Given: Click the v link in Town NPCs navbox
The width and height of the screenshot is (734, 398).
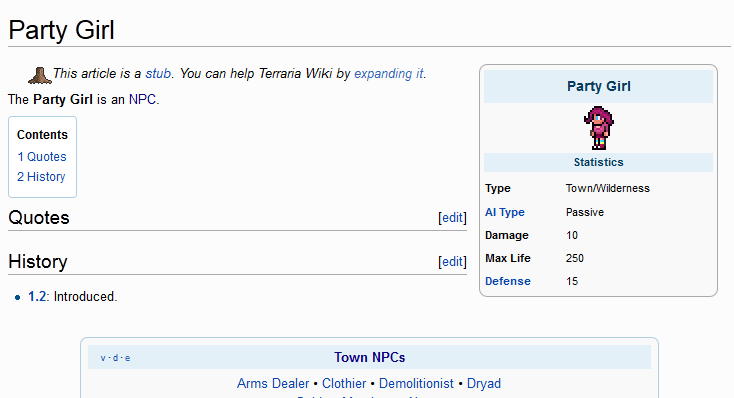Looking at the screenshot, I should click(x=103, y=358).
